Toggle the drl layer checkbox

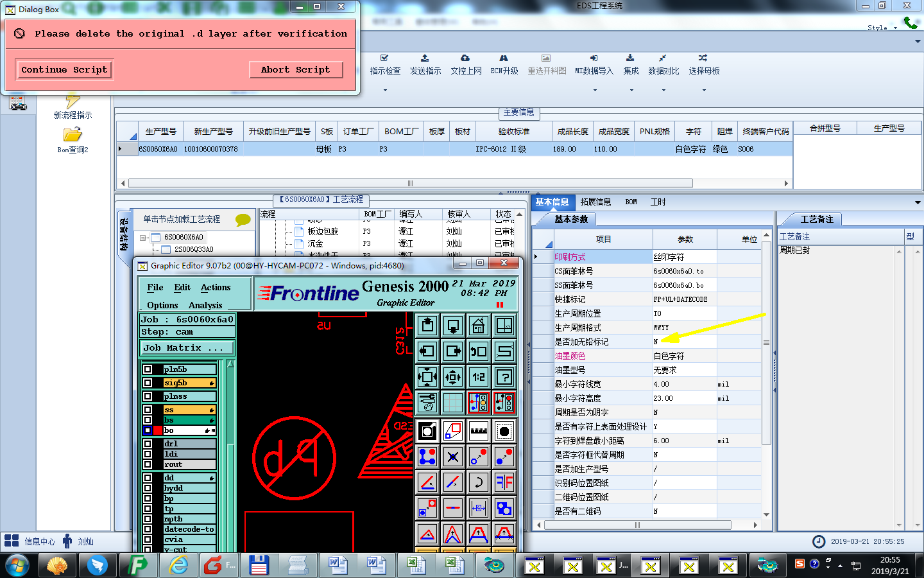[x=148, y=444]
